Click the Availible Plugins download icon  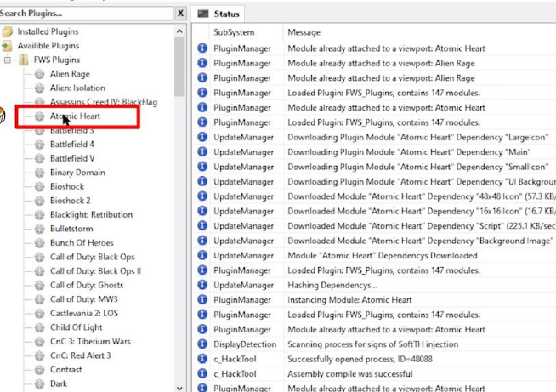7,46
